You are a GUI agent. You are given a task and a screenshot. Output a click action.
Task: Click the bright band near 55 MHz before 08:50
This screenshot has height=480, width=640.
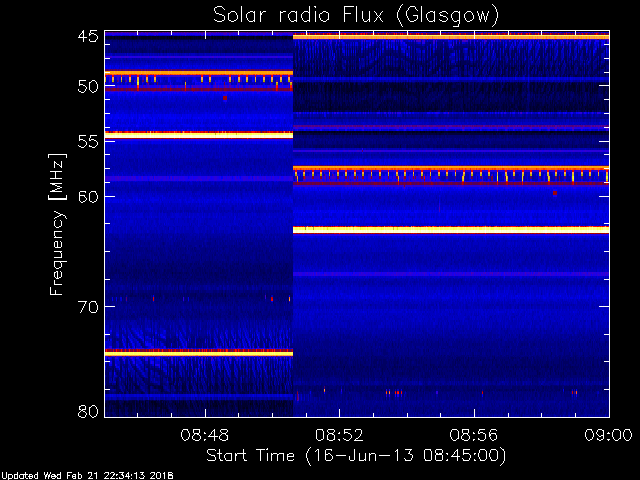pos(199,135)
